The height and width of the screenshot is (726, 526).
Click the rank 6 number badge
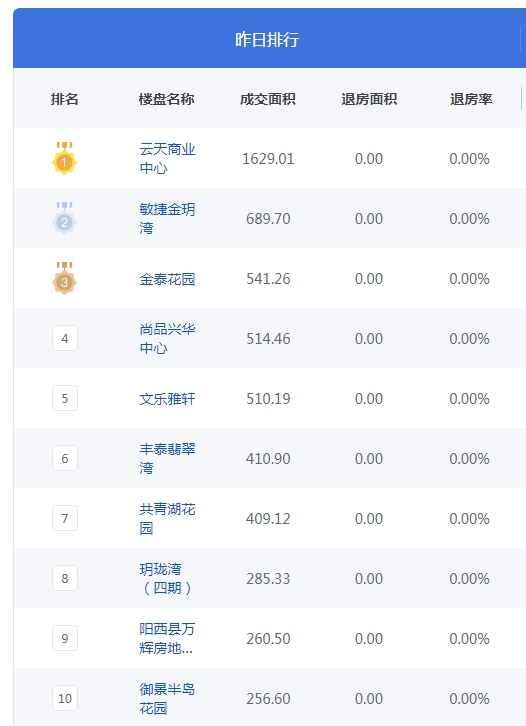(65, 458)
